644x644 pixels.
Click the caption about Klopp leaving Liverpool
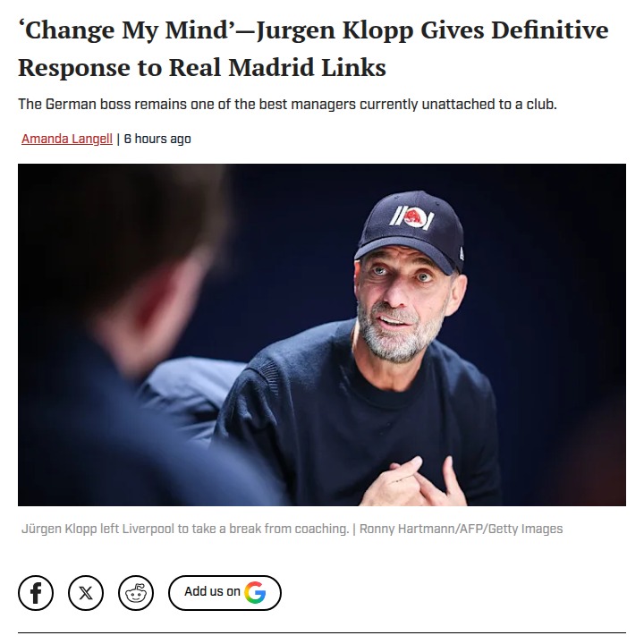coord(185,529)
